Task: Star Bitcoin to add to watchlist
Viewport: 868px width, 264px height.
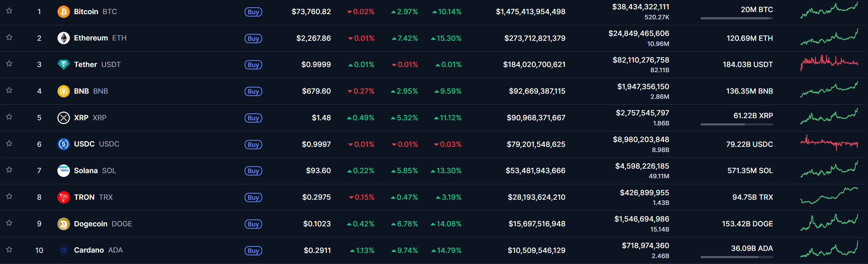Action: click(9, 11)
